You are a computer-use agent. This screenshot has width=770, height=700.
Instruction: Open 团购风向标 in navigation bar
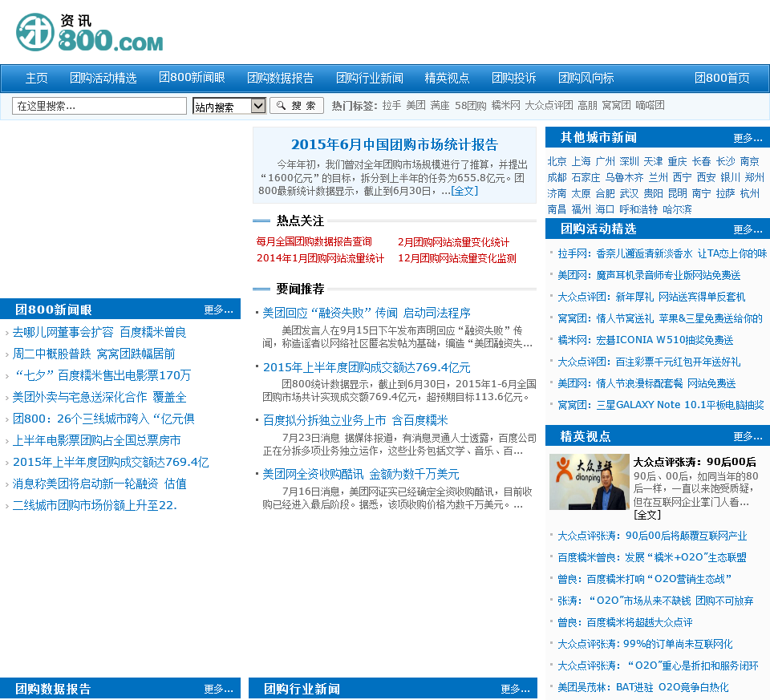coord(586,78)
